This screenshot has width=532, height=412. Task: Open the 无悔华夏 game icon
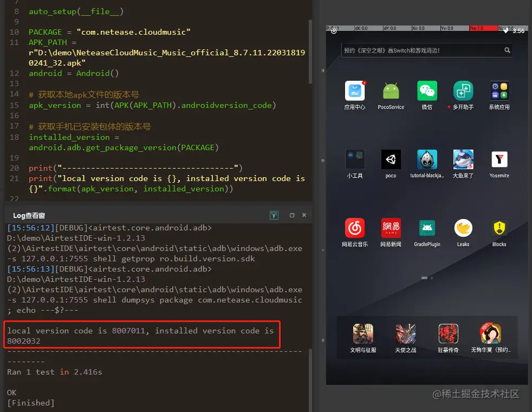(490, 333)
